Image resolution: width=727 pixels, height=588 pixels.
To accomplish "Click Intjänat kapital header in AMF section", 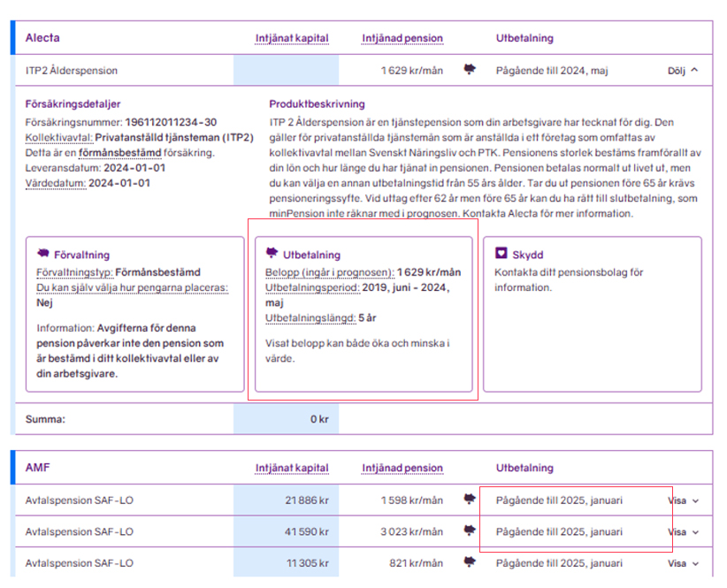I will (x=292, y=468).
